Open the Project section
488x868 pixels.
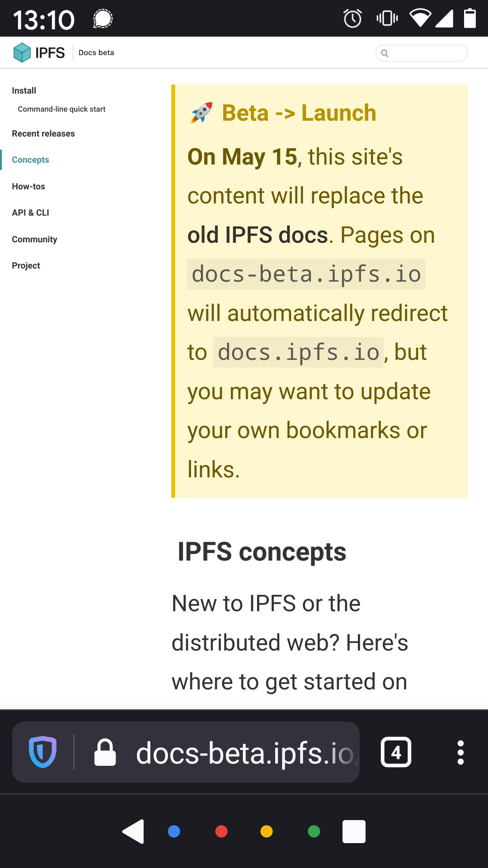[x=26, y=265]
